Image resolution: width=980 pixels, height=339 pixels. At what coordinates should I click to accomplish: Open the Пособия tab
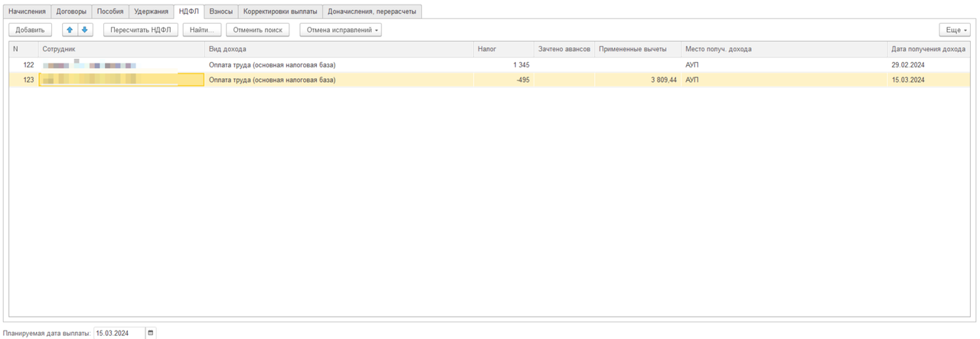[x=110, y=11]
